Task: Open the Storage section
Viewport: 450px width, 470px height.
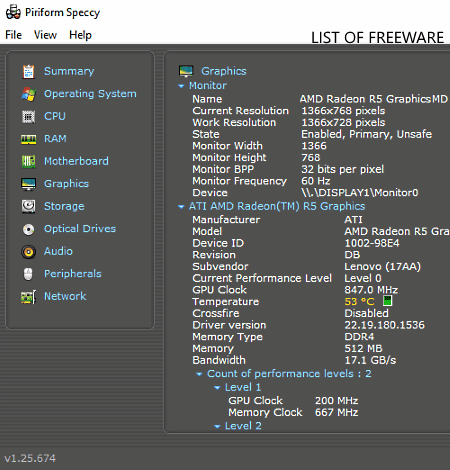Action: [64, 206]
